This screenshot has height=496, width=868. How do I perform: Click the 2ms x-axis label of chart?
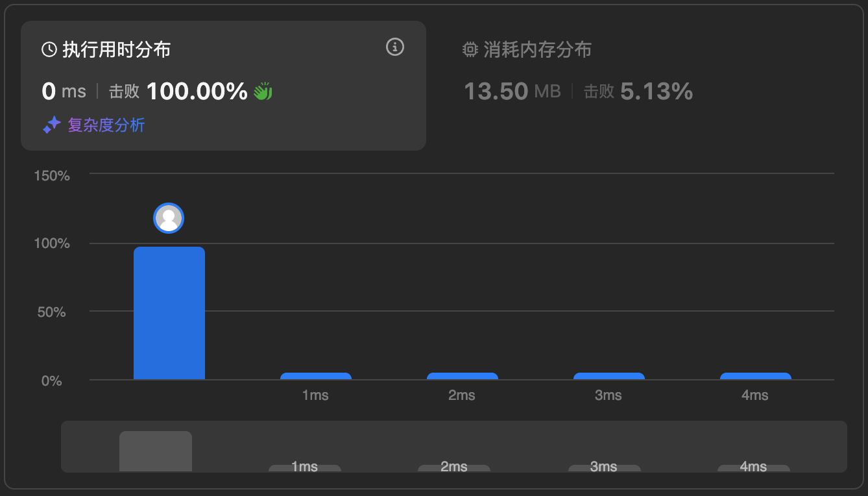tap(462, 395)
